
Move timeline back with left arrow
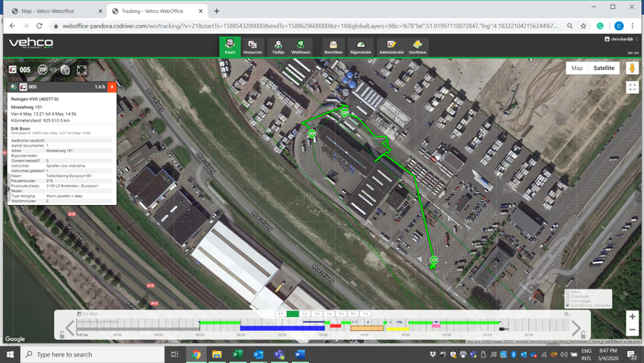click(70, 328)
